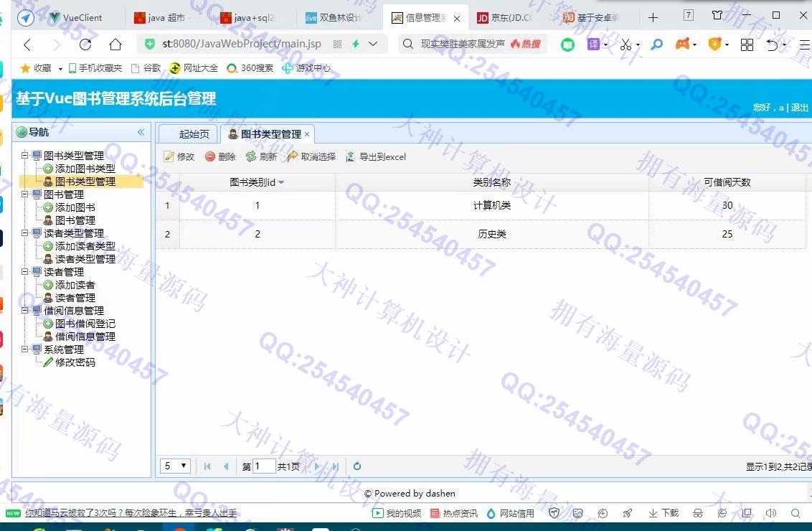Open 下载 downloads in status bar
The height and width of the screenshot is (531, 812).
point(664,513)
